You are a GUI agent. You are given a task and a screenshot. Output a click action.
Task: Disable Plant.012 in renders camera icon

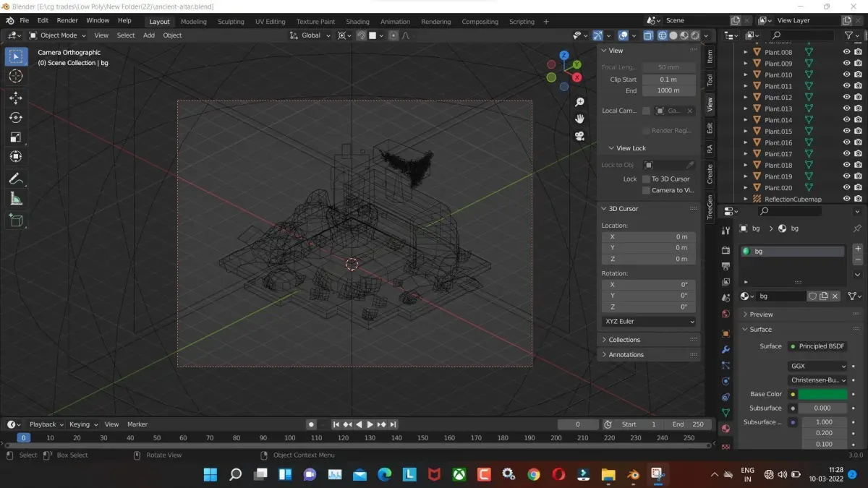click(x=858, y=97)
